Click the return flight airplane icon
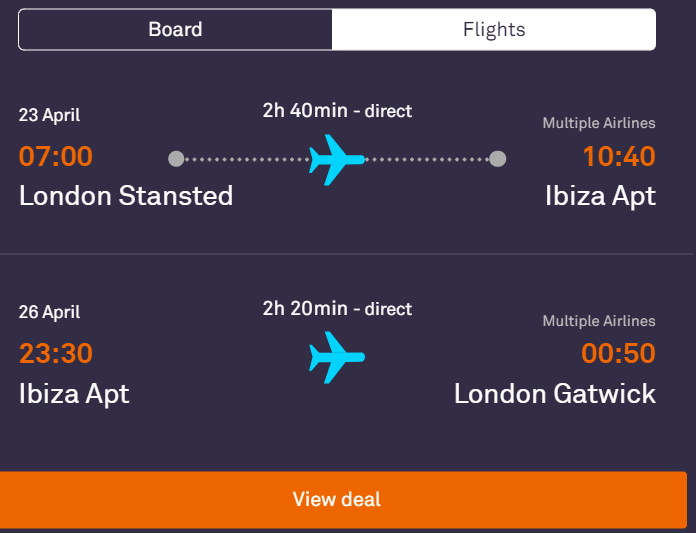Screen dimensions: 696x533 point(337,357)
